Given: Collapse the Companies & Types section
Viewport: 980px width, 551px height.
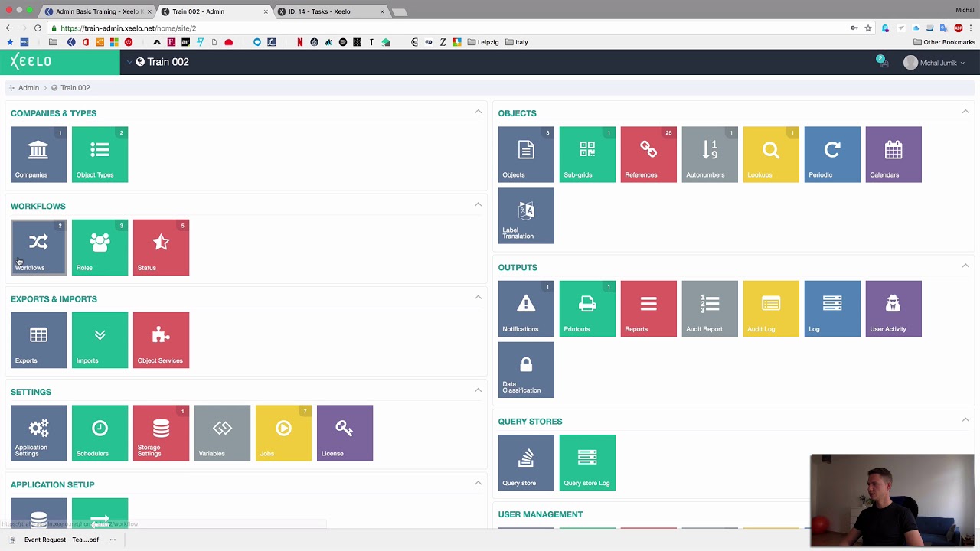Looking at the screenshot, I should pos(478,112).
